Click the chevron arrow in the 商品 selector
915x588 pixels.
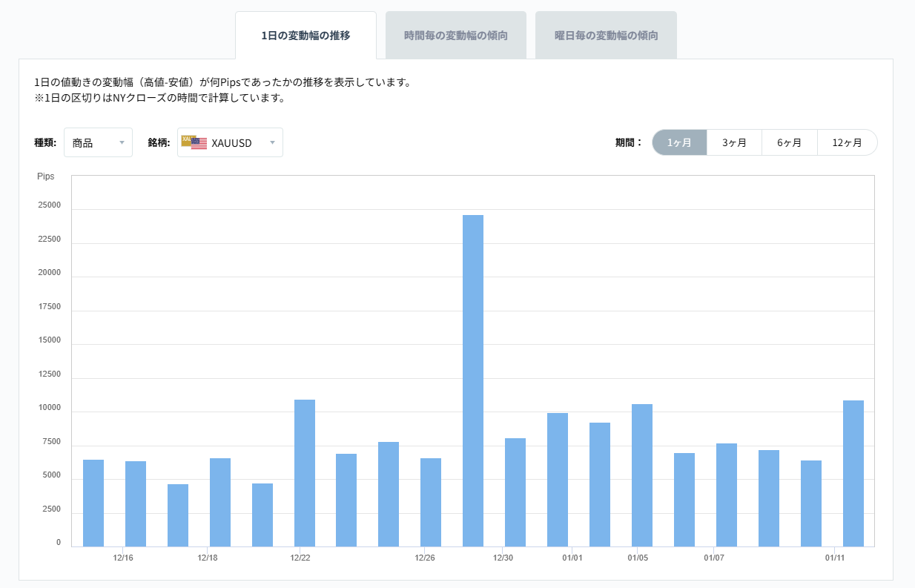coord(123,142)
